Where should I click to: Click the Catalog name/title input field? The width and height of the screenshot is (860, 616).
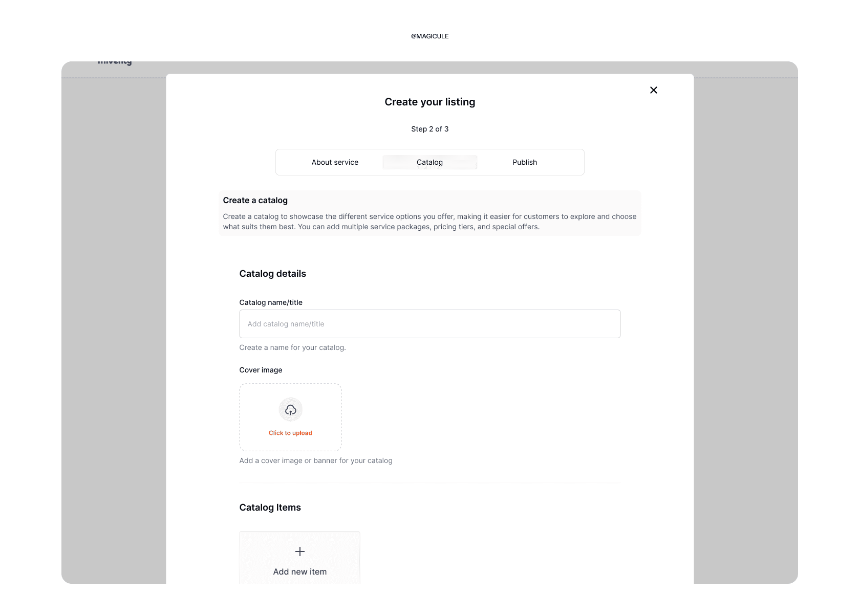coord(430,324)
